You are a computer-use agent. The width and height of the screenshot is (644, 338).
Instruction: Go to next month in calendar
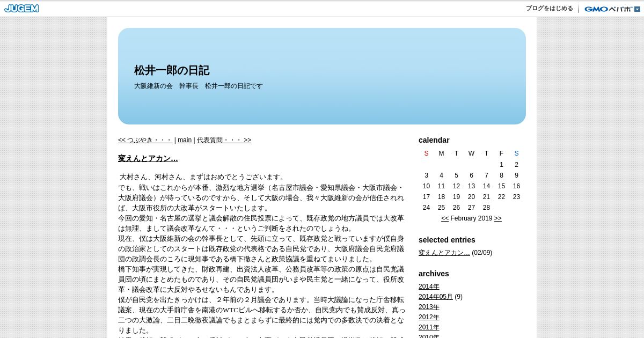pyautogui.click(x=498, y=218)
